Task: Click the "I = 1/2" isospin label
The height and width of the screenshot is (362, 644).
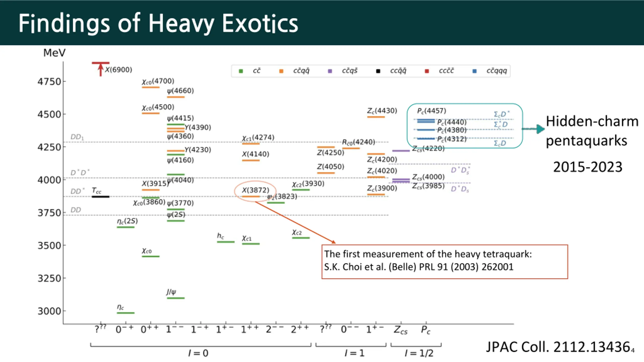Action: point(419,353)
